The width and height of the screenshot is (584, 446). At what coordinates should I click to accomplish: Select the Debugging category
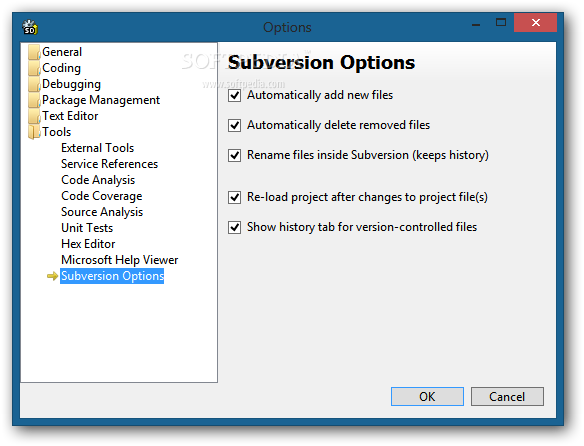72,84
